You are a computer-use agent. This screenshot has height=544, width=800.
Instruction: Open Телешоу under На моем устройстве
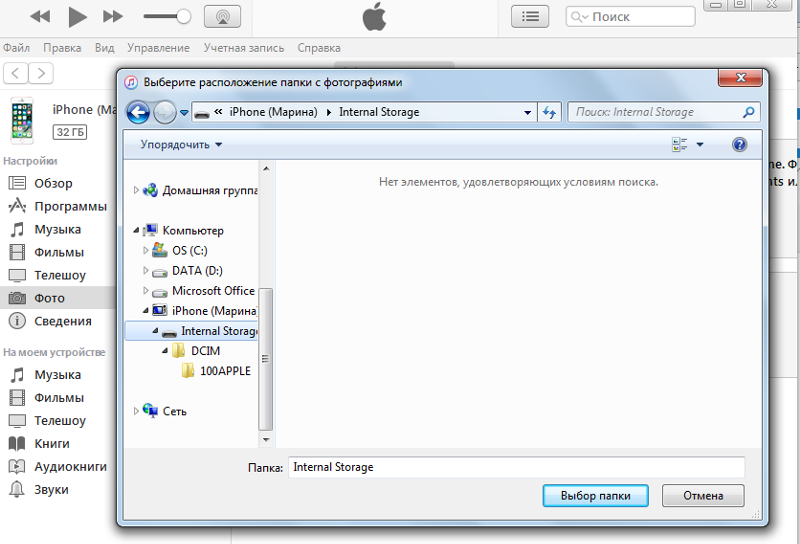pos(58,421)
